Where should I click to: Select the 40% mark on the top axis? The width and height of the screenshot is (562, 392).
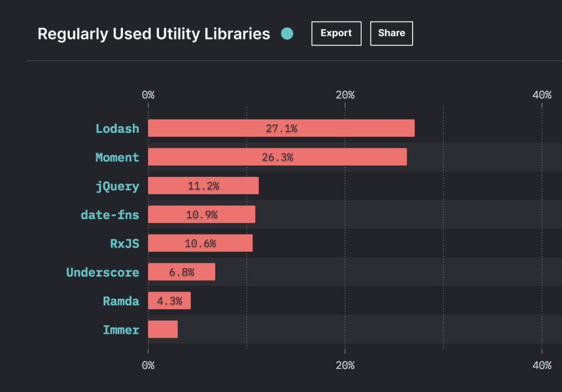pyautogui.click(x=542, y=94)
